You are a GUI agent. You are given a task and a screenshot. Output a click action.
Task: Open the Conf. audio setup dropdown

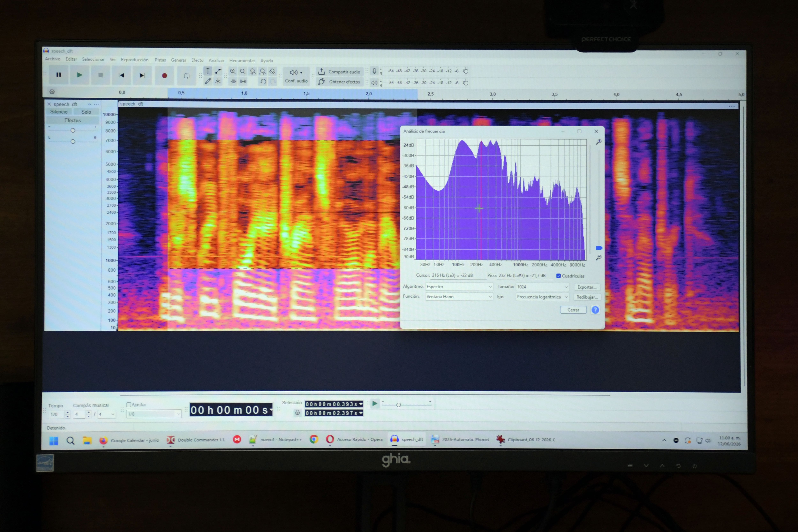pos(296,76)
